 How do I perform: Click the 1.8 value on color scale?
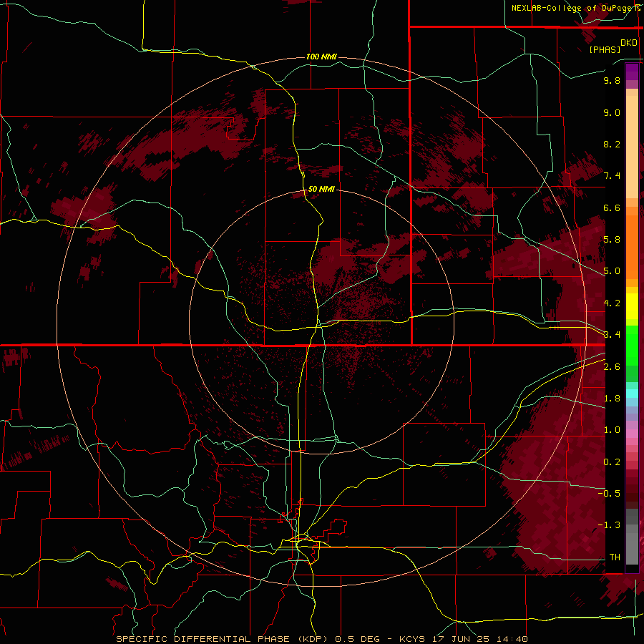click(612, 399)
